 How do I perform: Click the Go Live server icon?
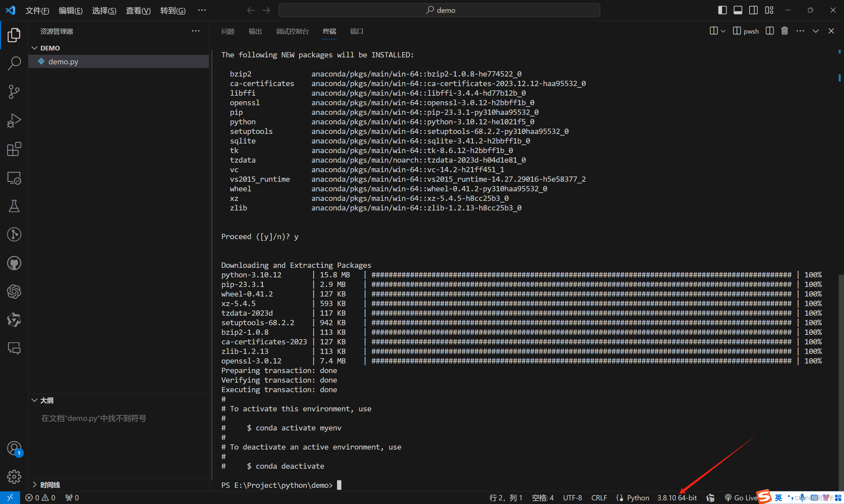pos(741,497)
